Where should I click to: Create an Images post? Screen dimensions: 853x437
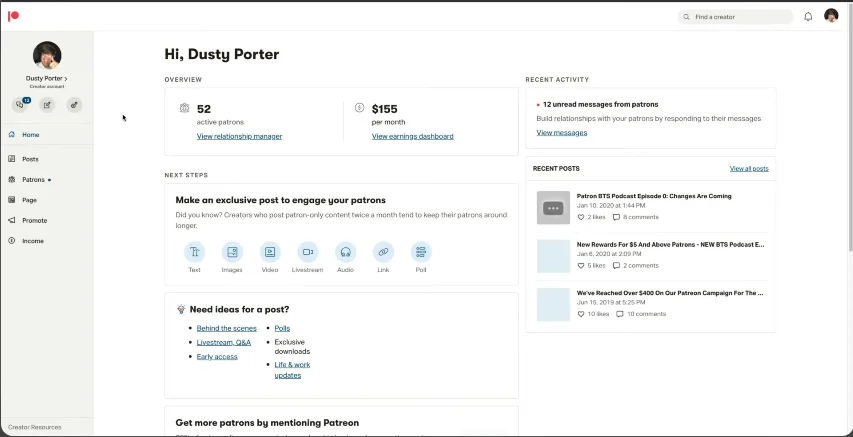pyautogui.click(x=232, y=252)
